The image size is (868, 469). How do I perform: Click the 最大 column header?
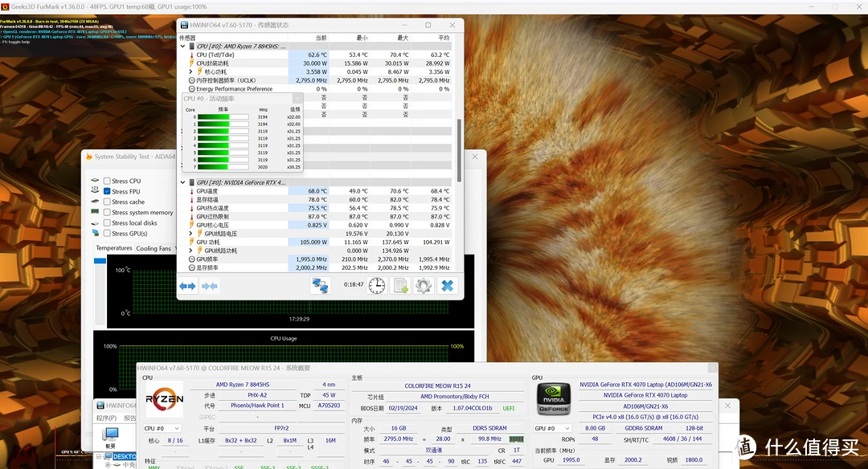[x=403, y=39]
